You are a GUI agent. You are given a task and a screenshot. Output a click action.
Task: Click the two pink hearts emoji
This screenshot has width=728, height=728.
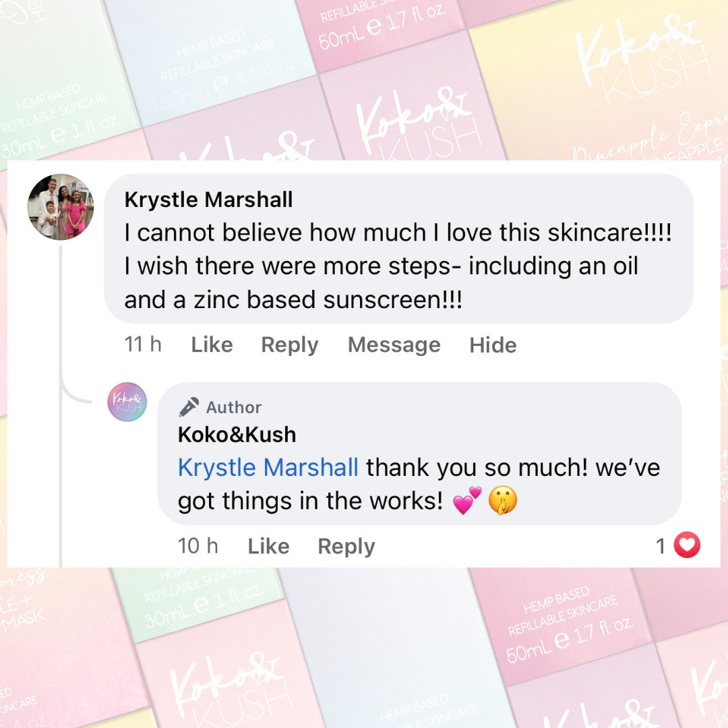click(468, 501)
